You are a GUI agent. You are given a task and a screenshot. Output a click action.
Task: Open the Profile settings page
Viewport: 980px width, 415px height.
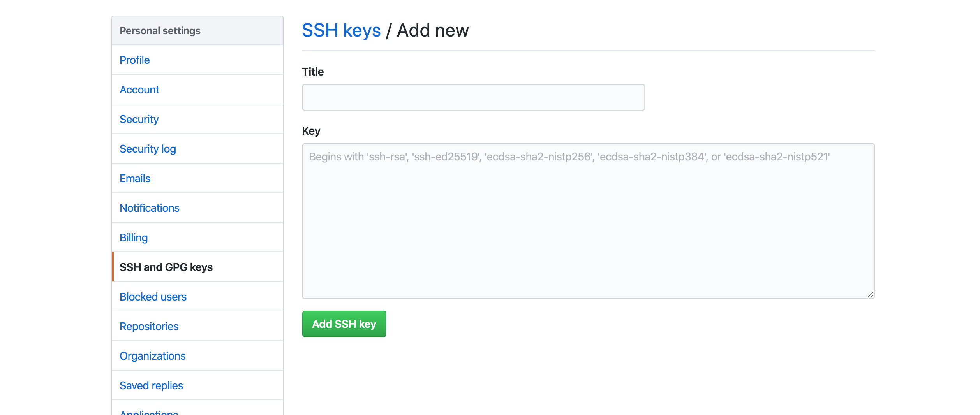pyautogui.click(x=134, y=60)
